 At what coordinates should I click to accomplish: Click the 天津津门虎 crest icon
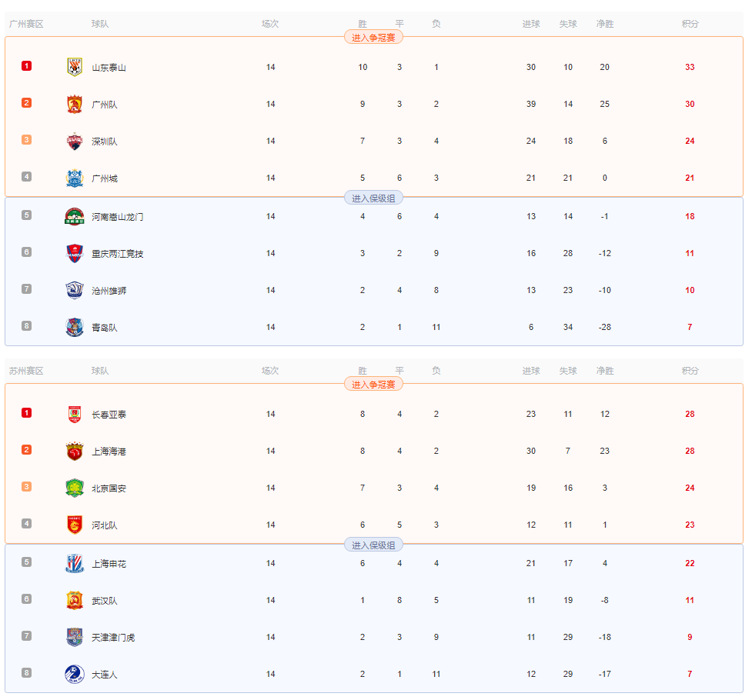coord(75,637)
